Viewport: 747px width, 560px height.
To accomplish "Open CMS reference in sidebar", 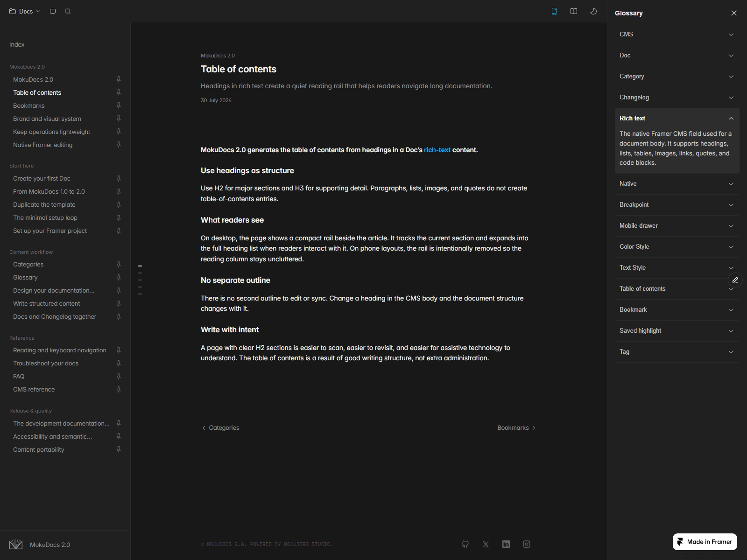I will (x=34, y=390).
